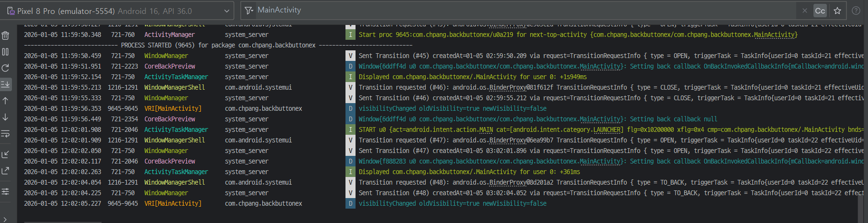Jump to previous occurrence with up arrow
Screen dimensions: 868x223
point(5,101)
